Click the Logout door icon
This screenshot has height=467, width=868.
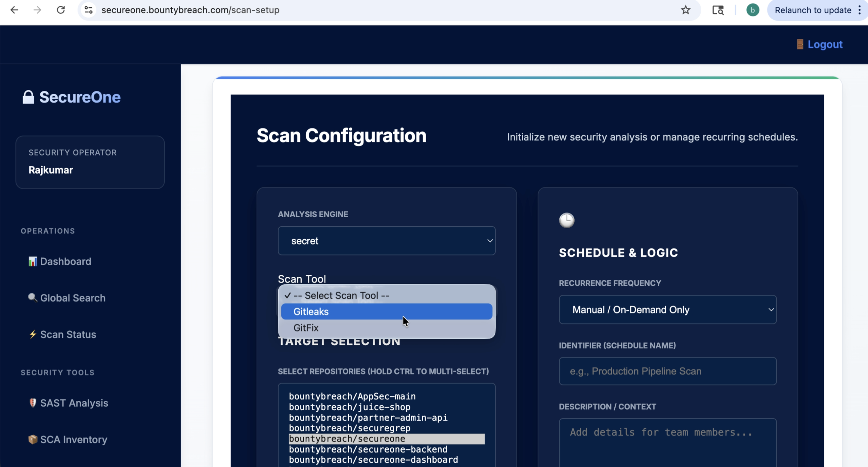(800, 44)
